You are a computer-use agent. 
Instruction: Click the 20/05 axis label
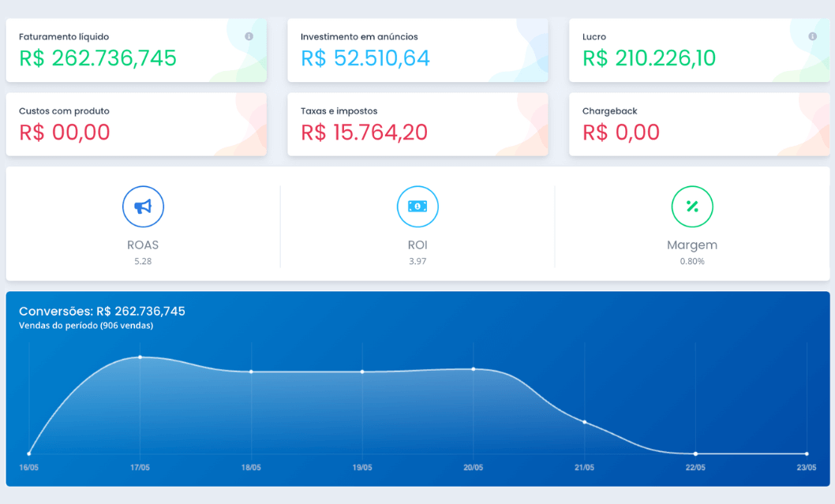pos(474,468)
